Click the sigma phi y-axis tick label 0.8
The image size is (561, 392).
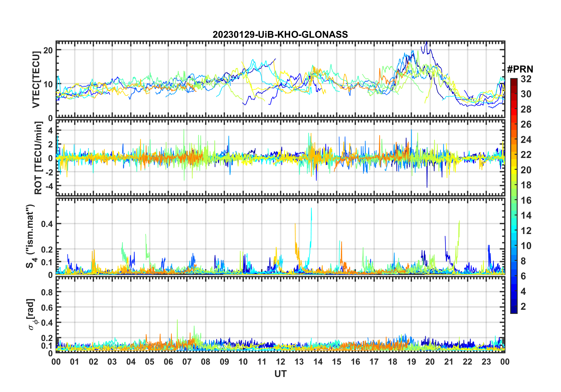(47, 292)
